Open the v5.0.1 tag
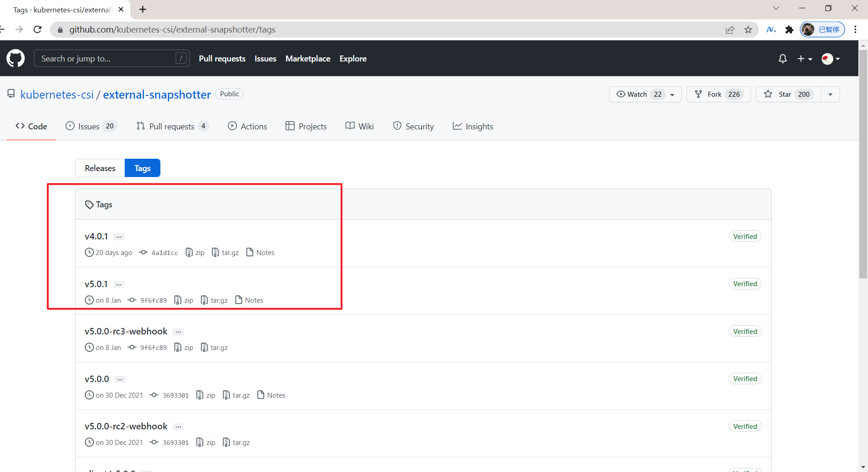868x472 pixels. pyautogui.click(x=96, y=284)
